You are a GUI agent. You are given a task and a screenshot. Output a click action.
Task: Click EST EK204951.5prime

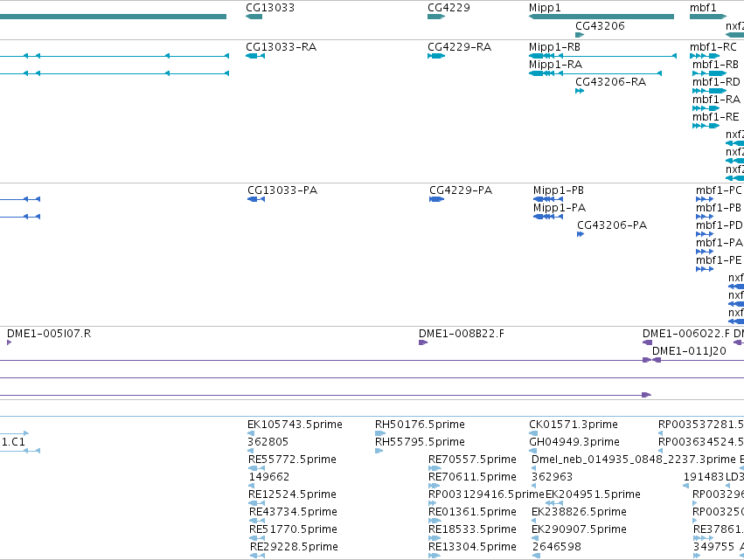tap(593, 494)
